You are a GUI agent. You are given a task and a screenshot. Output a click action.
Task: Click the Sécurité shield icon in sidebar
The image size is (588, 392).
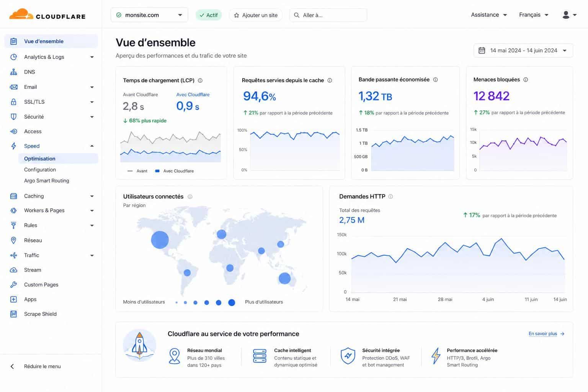[13, 117]
